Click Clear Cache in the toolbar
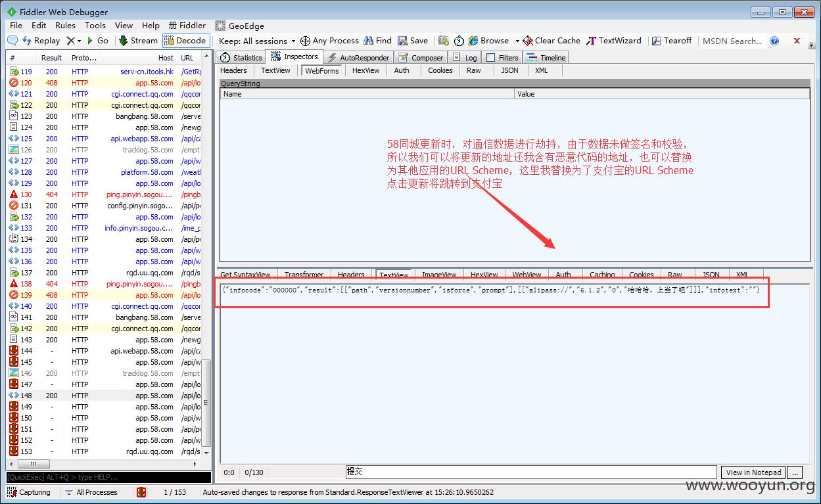The width and height of the screenshot is (821, 504). [x=551, y=41]
